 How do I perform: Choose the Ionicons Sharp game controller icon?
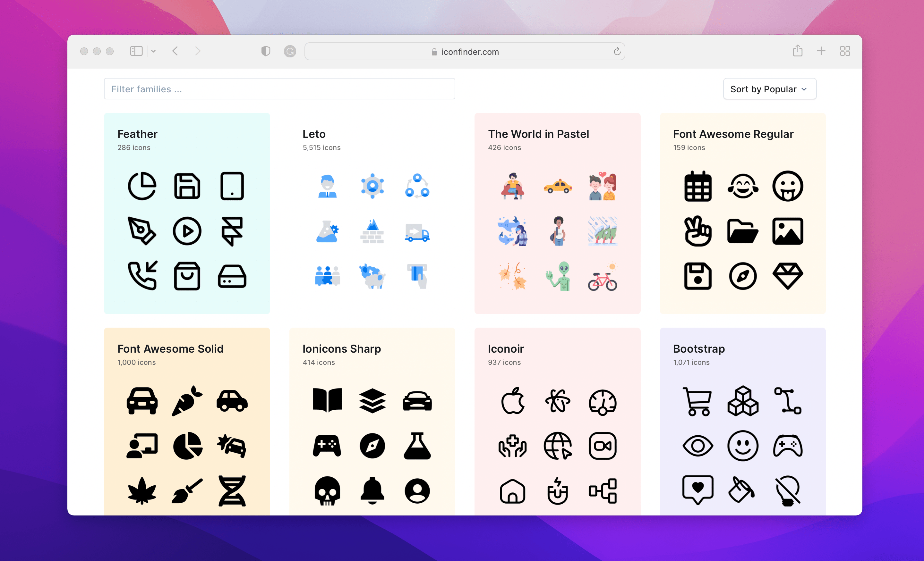tap(327, 446)
